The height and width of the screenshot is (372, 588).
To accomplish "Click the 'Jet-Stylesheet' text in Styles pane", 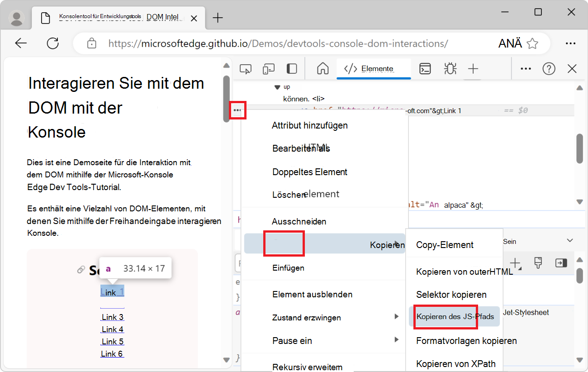I will [526, 312].
